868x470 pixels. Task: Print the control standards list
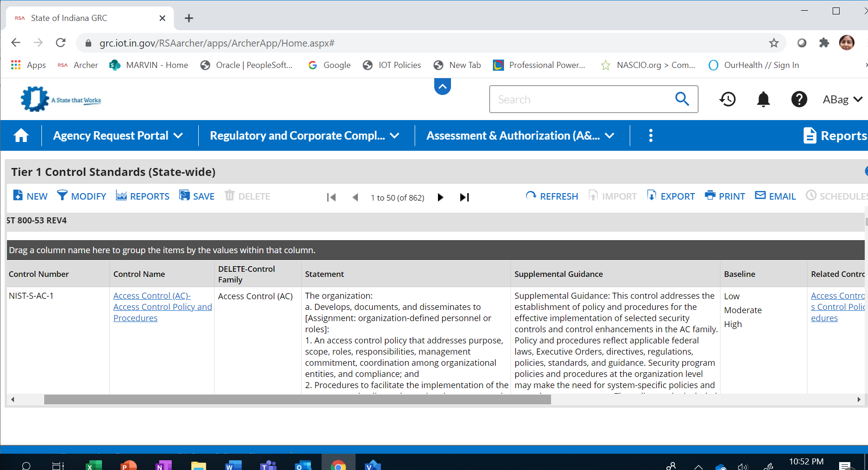click(725, 196)
